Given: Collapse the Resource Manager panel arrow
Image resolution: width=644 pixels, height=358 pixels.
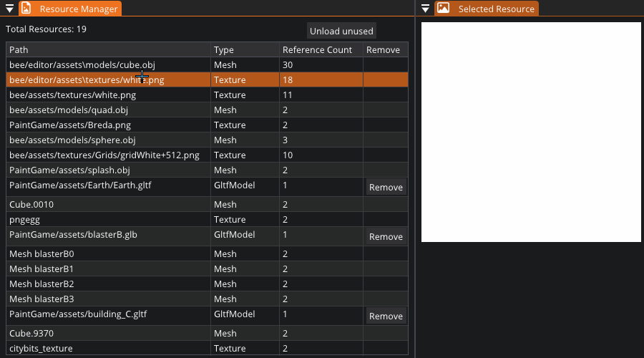Looking at the screenshot, I should click(10, 9).
